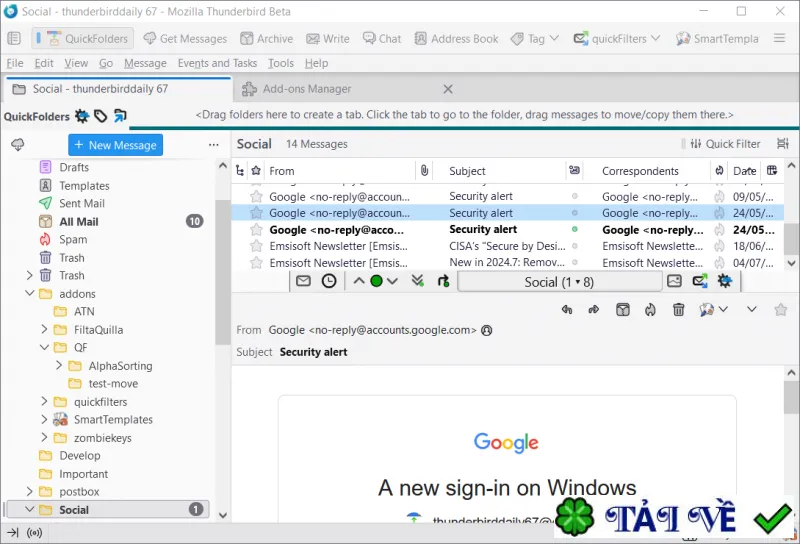Open the column picker icon
Viewport: 800px width, 544px height.
pos(772,170)
